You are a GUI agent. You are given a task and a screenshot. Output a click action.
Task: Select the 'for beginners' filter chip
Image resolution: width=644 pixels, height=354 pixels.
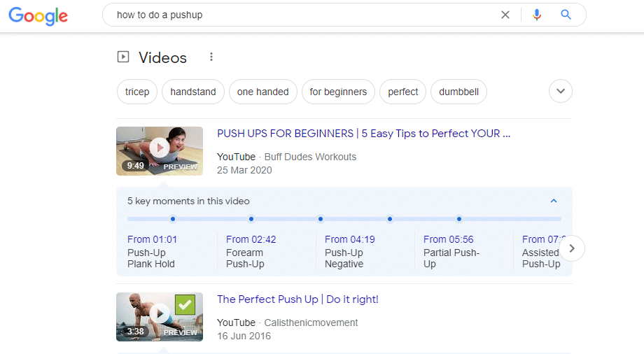338,92
